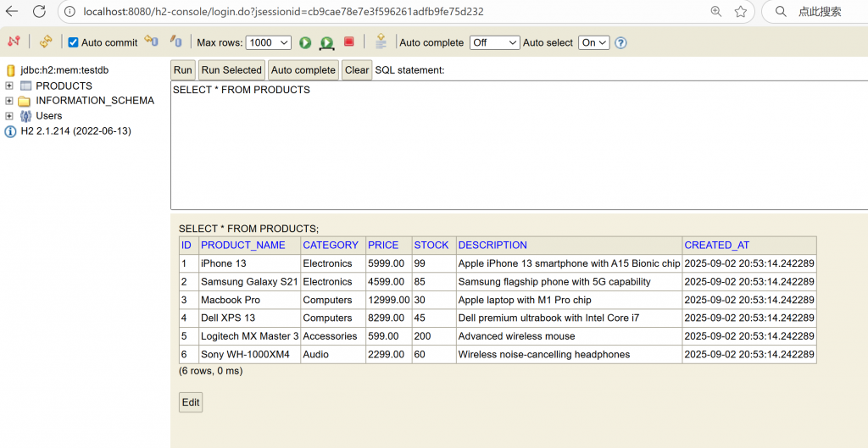The image size is (868, 448).
Task: Open the Auto complete Off dropdown
Action: tap(495, 42)
